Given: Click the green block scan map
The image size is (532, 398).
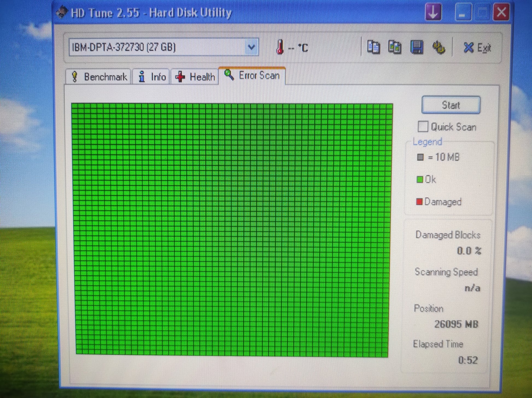Looking at the screenshot, I should 232,230.
